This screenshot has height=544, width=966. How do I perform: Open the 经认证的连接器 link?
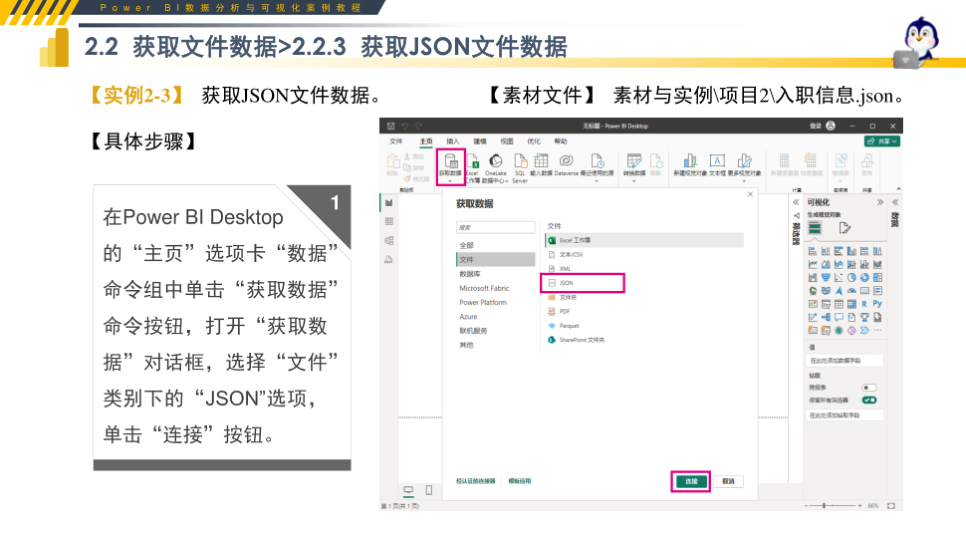tap(476, 481)
